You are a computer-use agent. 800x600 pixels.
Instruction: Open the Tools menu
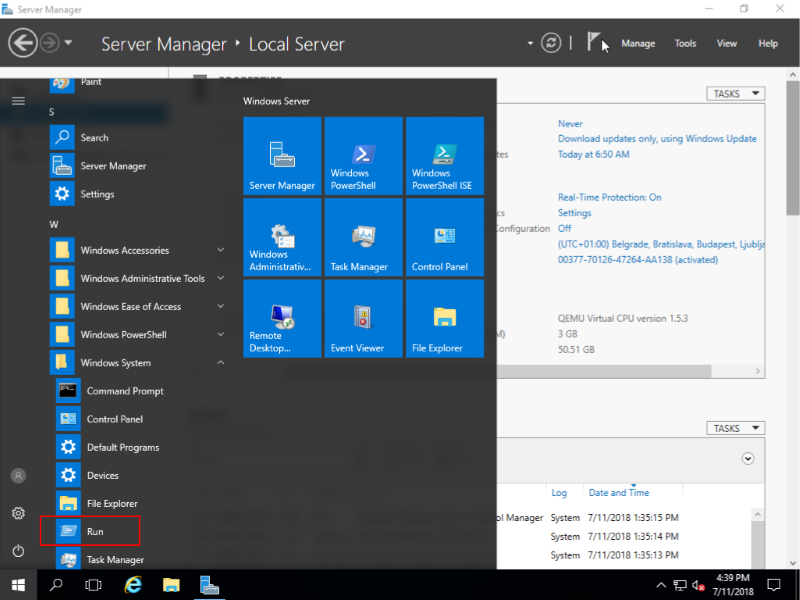coord(685,43)
